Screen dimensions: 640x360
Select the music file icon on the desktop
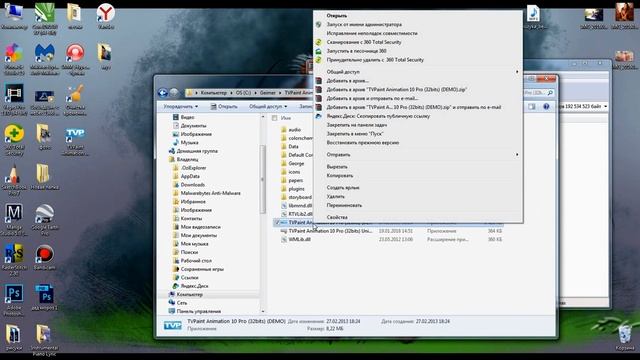[x=533, y=17]
